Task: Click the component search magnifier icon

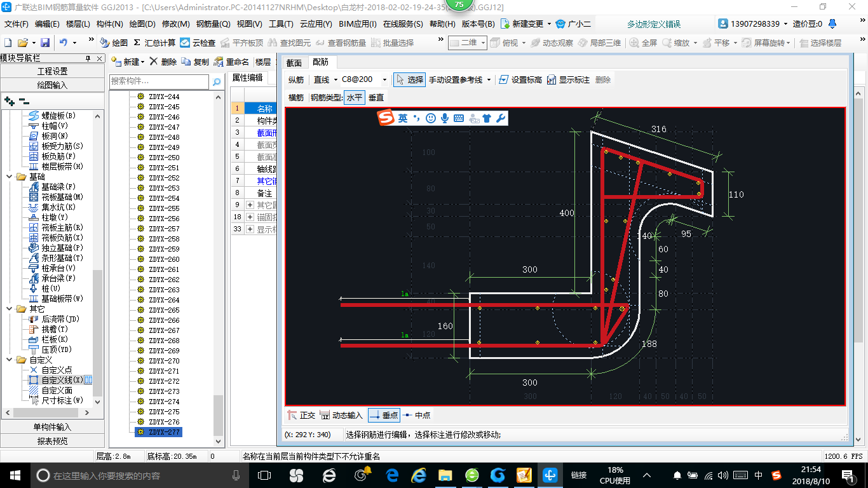Action: [x=217, y=81]
